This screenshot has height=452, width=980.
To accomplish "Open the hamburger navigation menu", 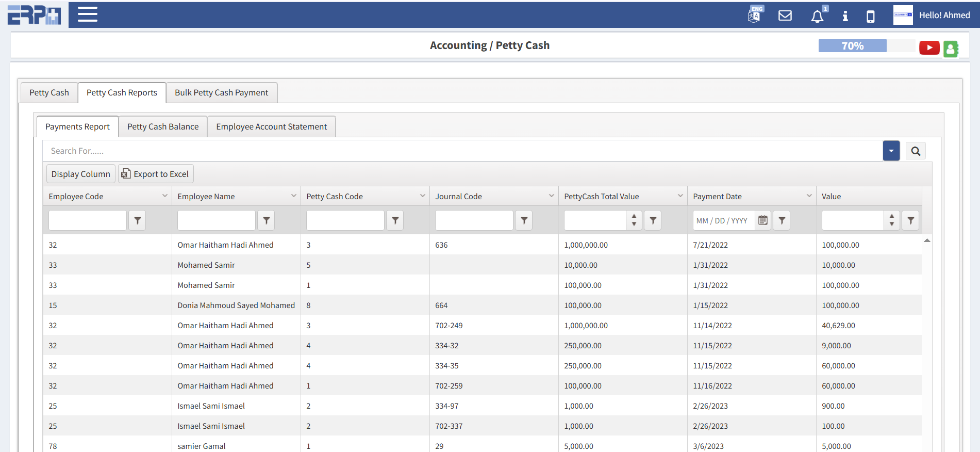I will (87, 14).
